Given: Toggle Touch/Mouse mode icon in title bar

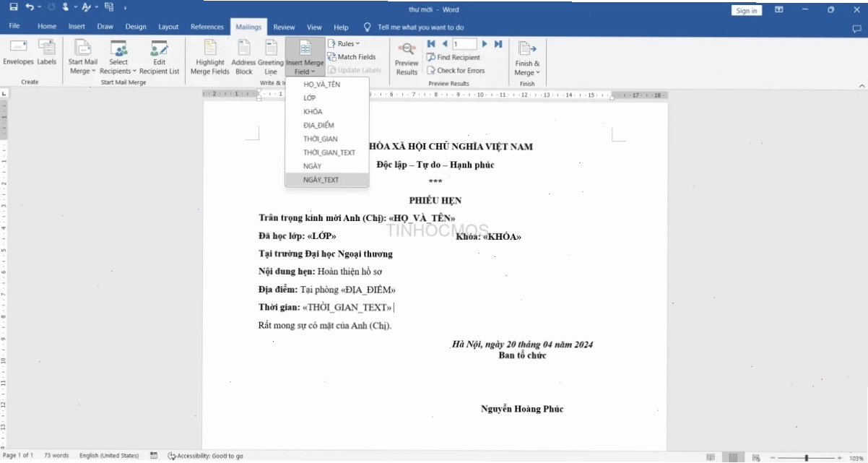Looking at the screenshot, I should 66,7.
